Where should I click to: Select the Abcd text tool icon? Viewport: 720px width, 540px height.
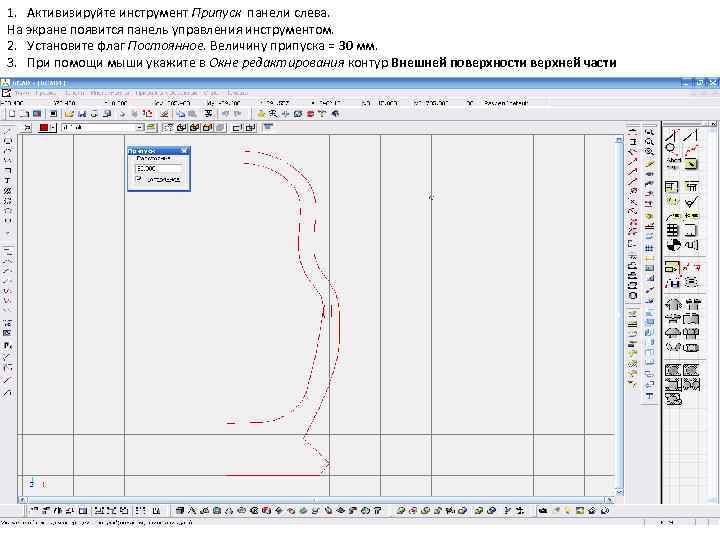[674, 163]
